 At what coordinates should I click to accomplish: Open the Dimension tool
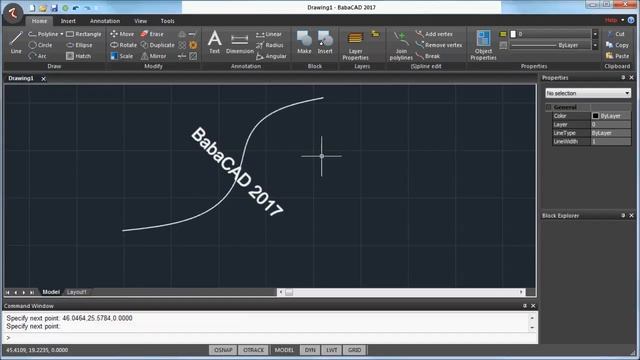tap(240, 43)
